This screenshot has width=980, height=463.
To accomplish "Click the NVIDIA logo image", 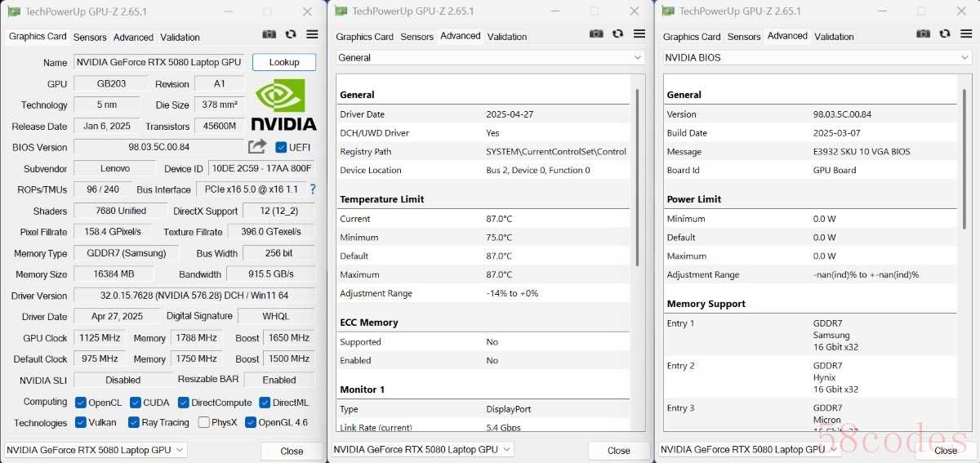I will tap(283, 105).
